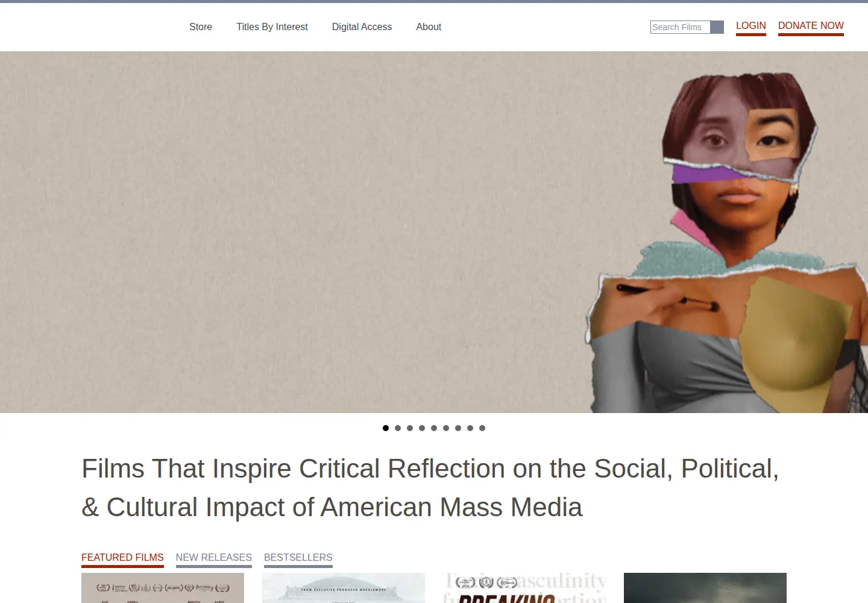Select the fifth carousel slide dot
This screenshot has height=603, width=868.
(434, 428)
